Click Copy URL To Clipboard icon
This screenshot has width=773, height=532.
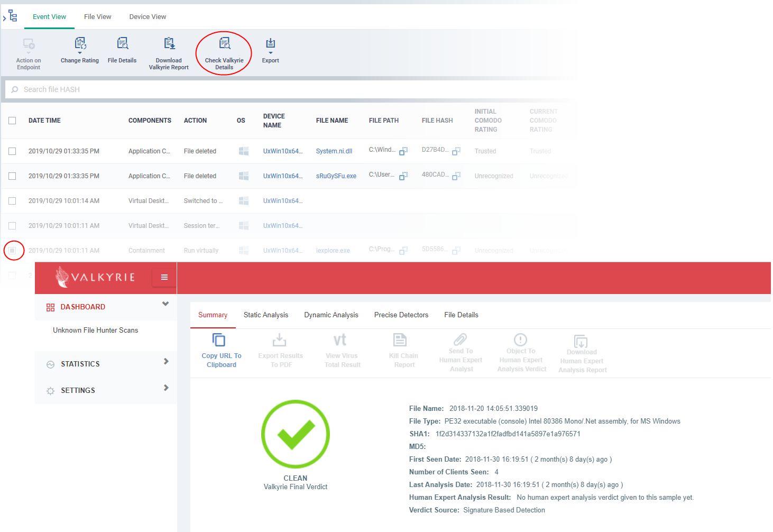219,340
